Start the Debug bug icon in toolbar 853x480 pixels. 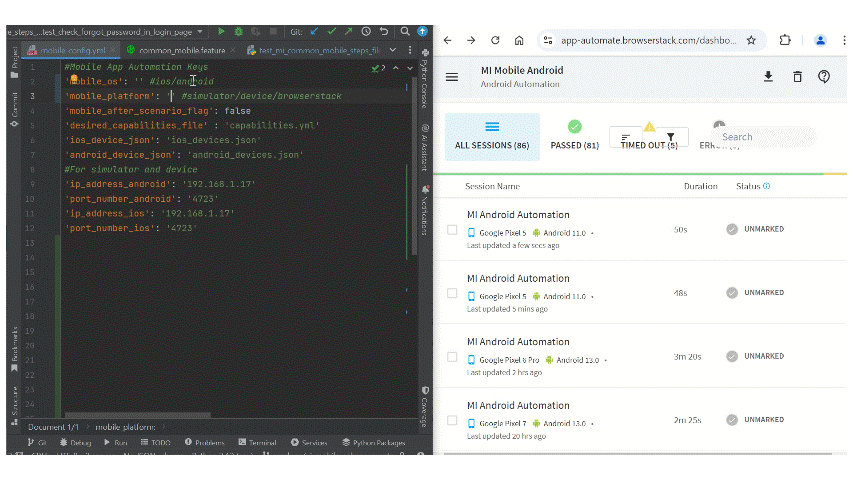click(x=240, y=32)
